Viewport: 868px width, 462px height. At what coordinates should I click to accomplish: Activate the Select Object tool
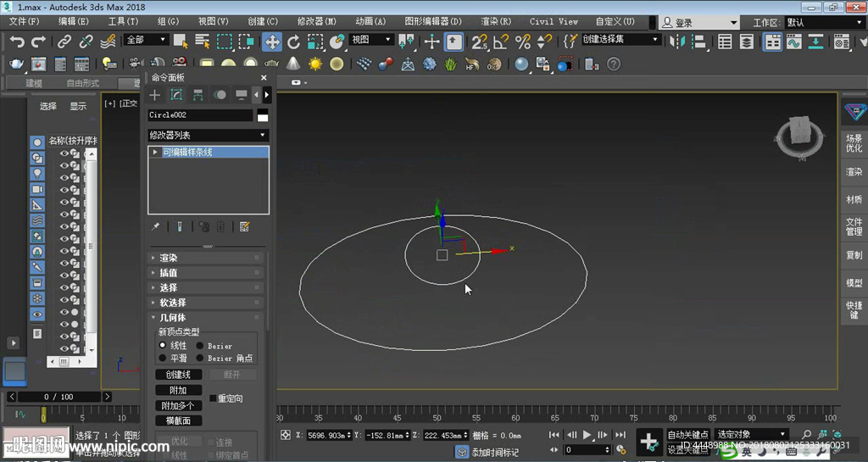(181, 42)
